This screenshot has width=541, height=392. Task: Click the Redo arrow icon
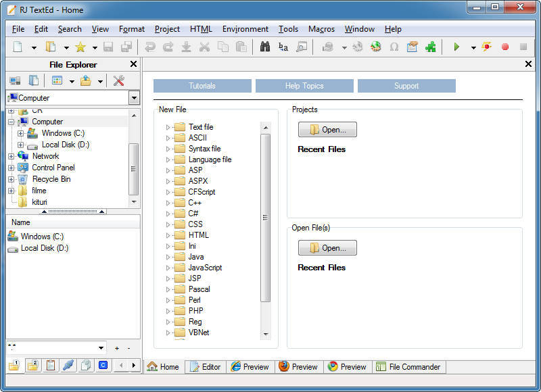pos(168,47)
